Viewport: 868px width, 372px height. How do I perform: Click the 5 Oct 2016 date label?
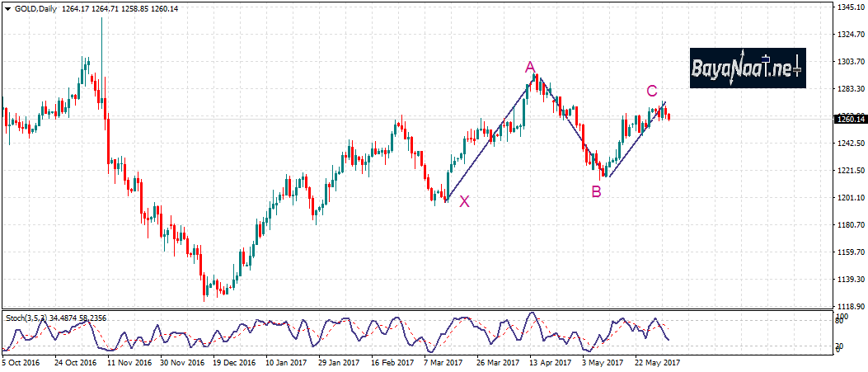click(20, 361)
